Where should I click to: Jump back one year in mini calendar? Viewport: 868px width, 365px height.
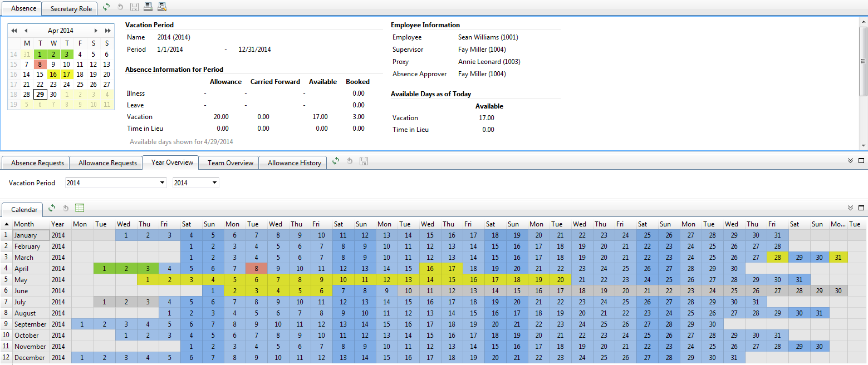pos(14,31)
